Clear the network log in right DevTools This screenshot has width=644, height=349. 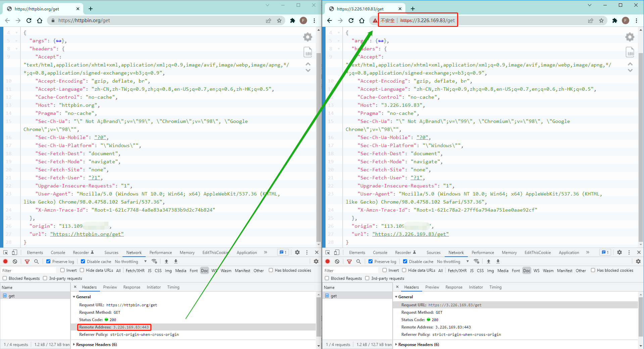pyautogui.click(x=337, y=261)
